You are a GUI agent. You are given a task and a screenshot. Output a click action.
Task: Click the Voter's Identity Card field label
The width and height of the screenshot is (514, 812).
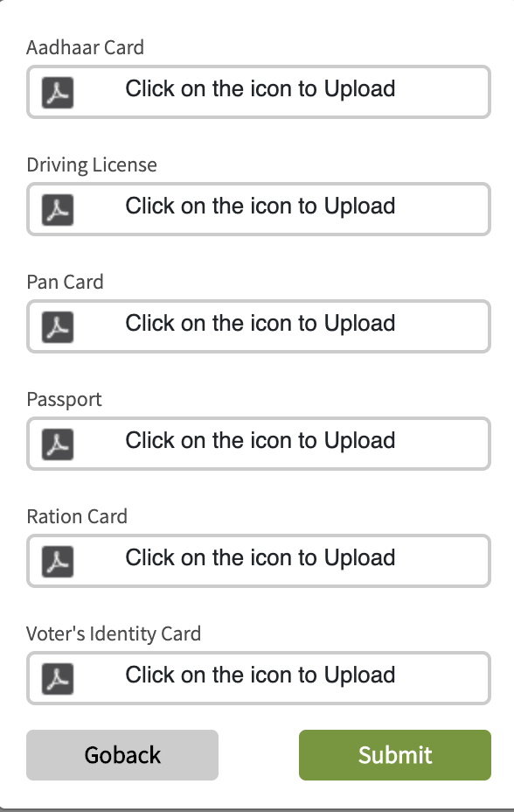coord(114,633)
